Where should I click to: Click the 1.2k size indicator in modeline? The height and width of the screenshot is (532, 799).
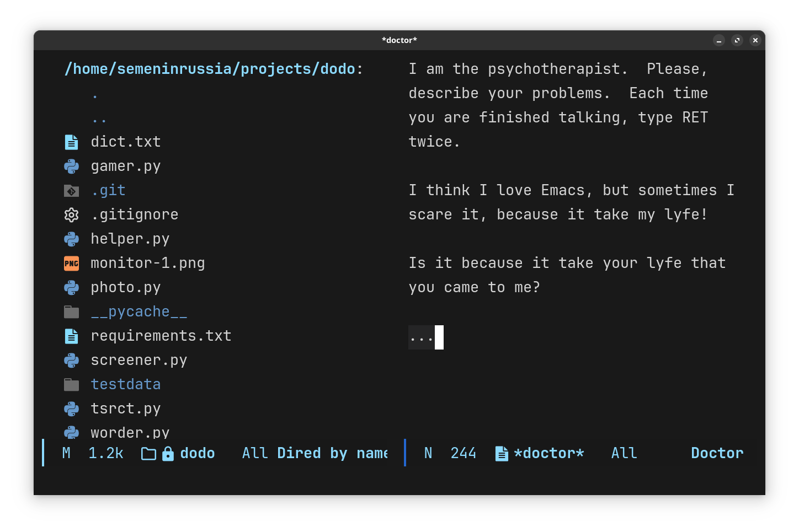pyautogui.click(x=106, y=454)
